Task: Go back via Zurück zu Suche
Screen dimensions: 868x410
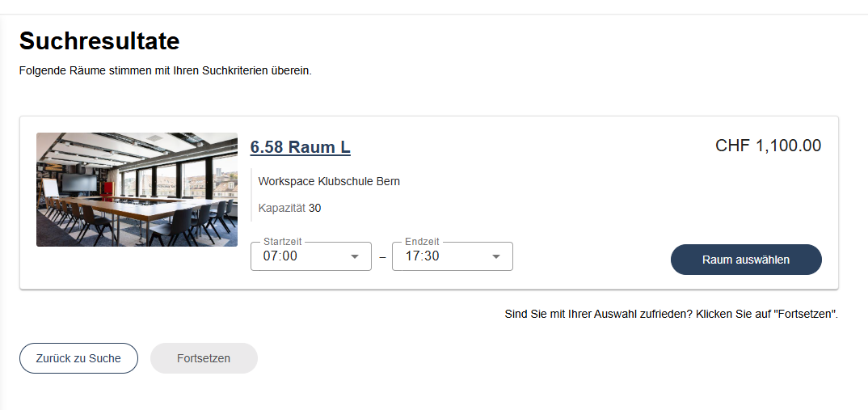Action: [x=78, y=358]
